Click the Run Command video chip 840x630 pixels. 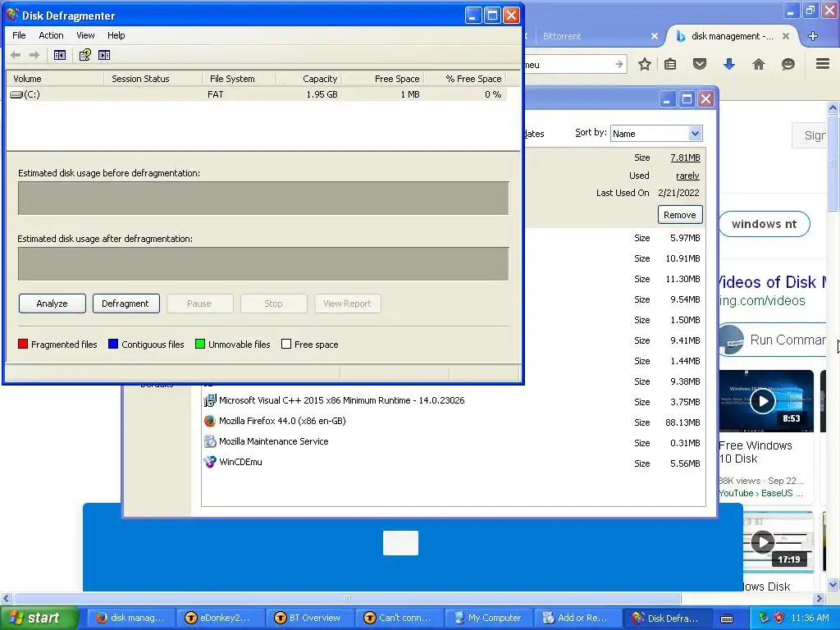pyautogui.click(x=772, y=340)
